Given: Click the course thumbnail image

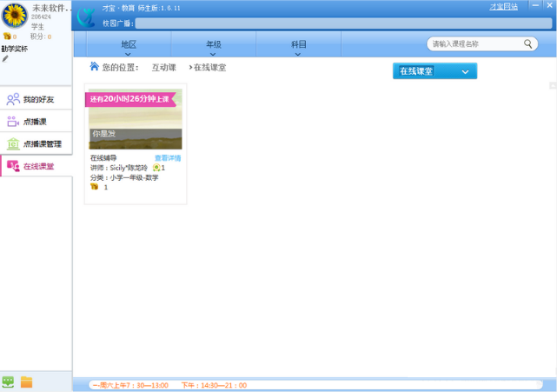Looking at the screenshot, I should [136, 119].
